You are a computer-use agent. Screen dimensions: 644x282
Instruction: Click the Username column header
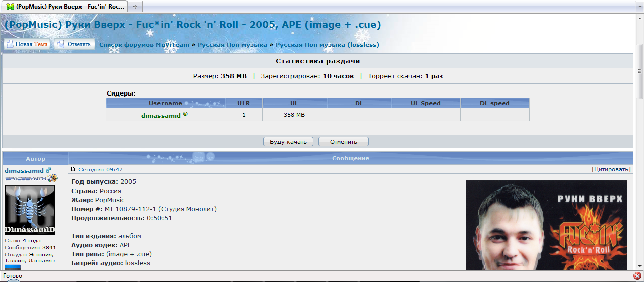(166, 103)
